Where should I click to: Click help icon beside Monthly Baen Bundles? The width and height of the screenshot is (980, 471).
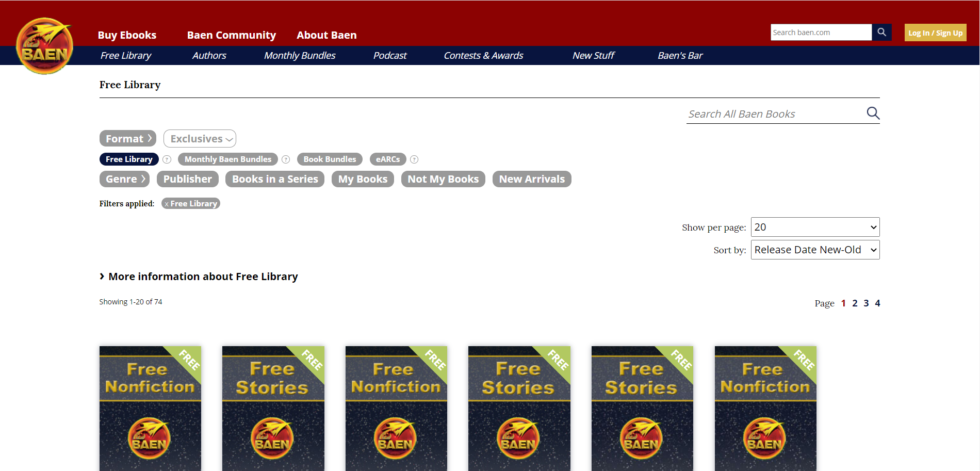tap(286, 159)
